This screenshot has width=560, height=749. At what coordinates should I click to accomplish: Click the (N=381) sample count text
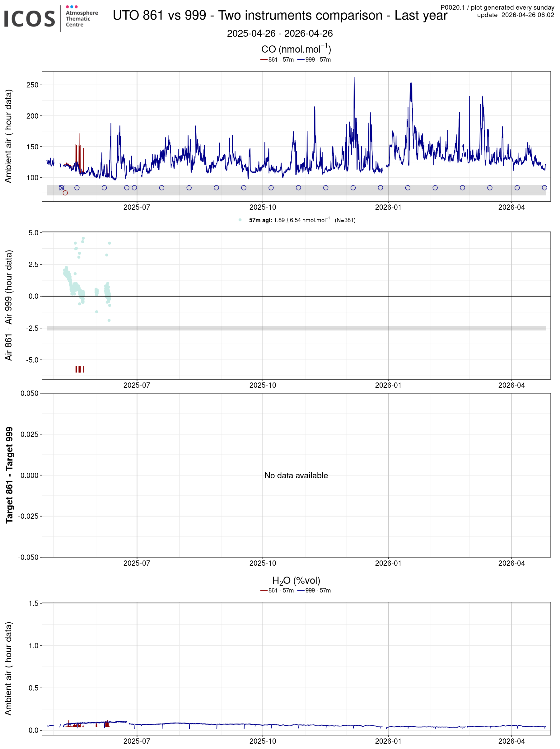pyautogui.click(x=345, y=220)
